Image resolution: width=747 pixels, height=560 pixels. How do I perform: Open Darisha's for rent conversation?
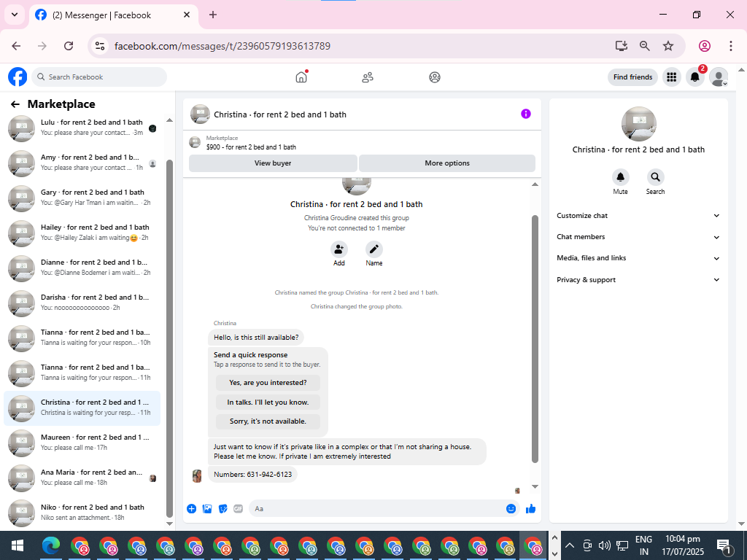(x=82, y=303)
